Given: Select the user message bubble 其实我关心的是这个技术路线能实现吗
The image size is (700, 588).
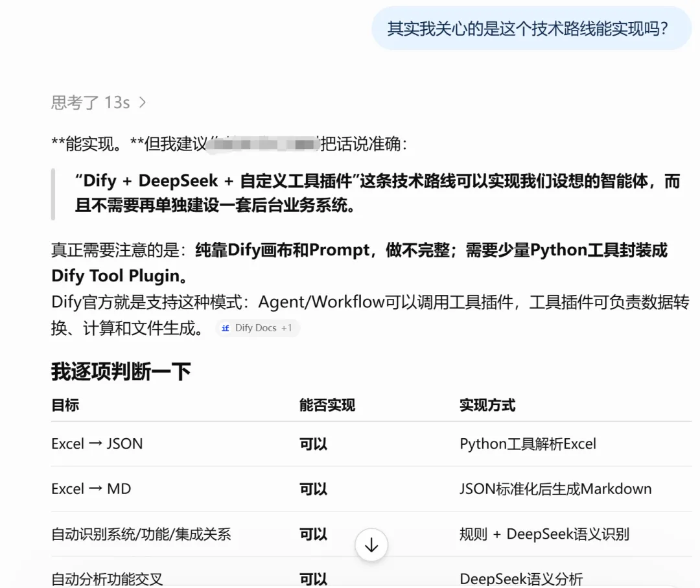Looking at the screenshot, I should click(x=531, y=28).
